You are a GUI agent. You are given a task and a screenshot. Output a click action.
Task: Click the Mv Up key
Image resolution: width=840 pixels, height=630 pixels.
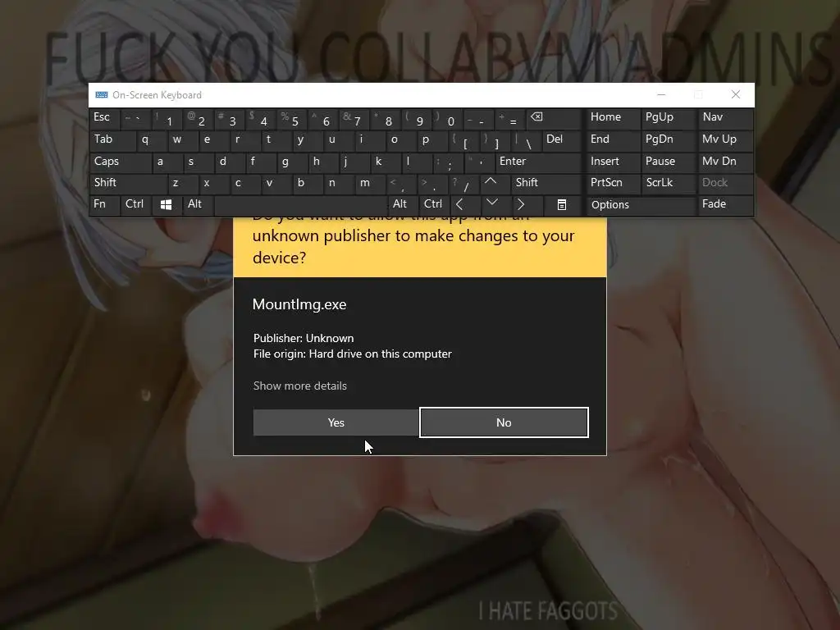[725, 139]
